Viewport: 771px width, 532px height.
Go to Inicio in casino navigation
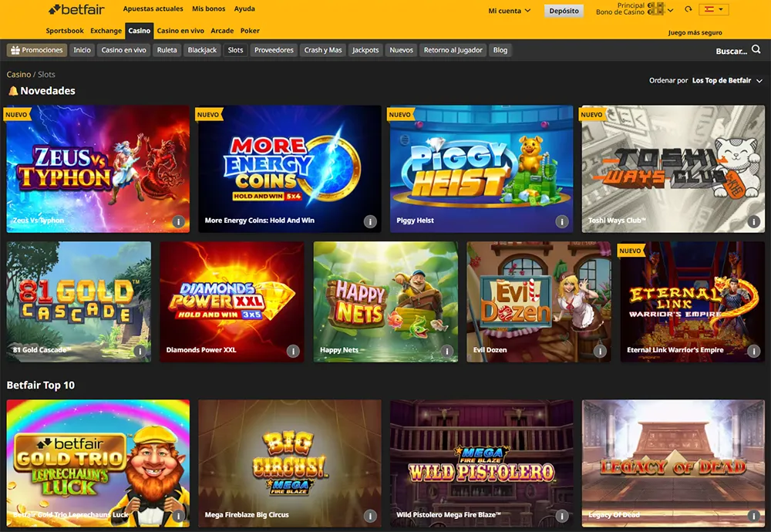pos(82,50)
